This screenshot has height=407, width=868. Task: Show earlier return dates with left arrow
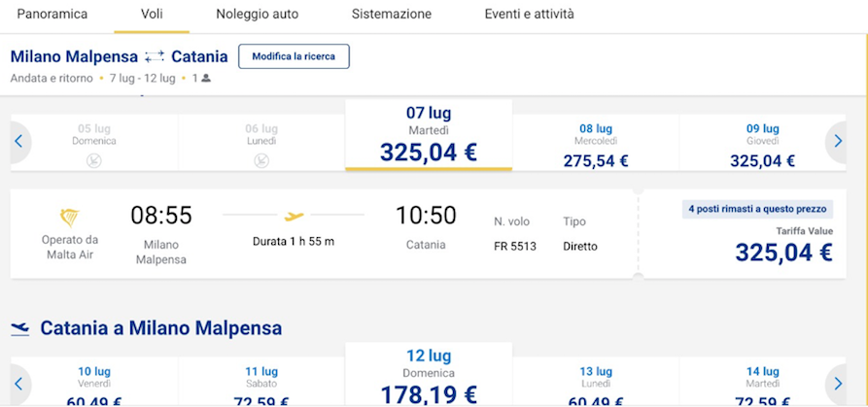coord(19,384)
